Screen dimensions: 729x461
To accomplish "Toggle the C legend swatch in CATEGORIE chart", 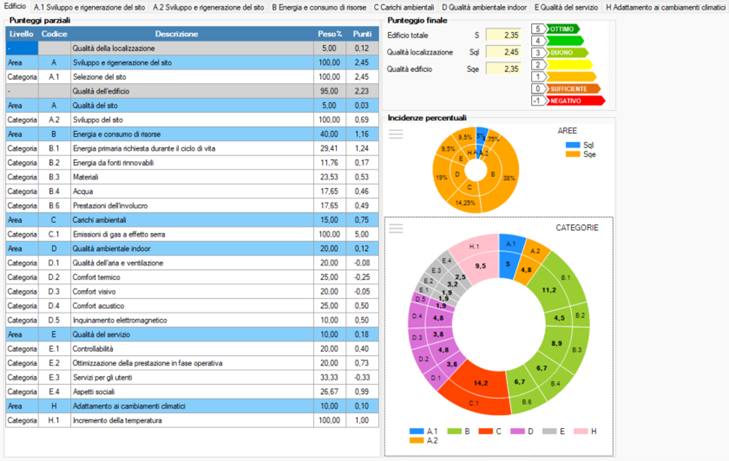I will [485, 431].
